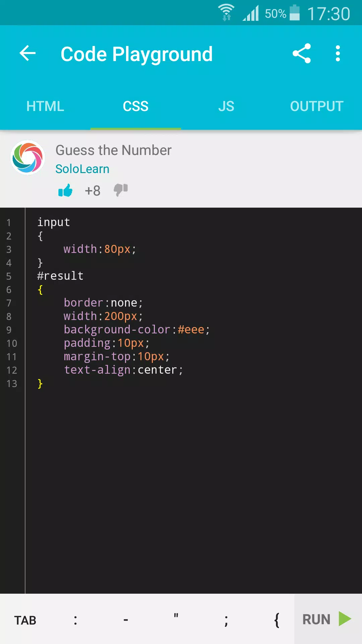This screenshot has width=362, height=644.
Task: Go back with the arrow icon
Action: (27, 53)
